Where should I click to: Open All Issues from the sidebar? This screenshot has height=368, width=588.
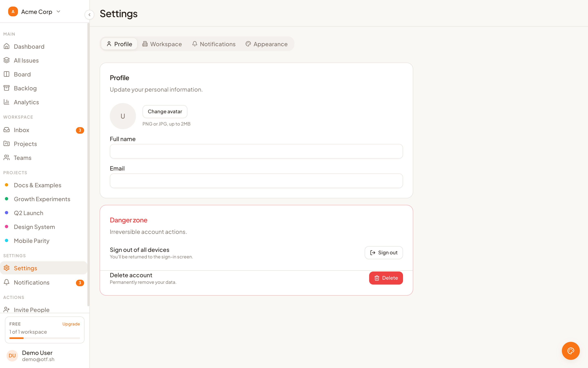click(44, 60)
